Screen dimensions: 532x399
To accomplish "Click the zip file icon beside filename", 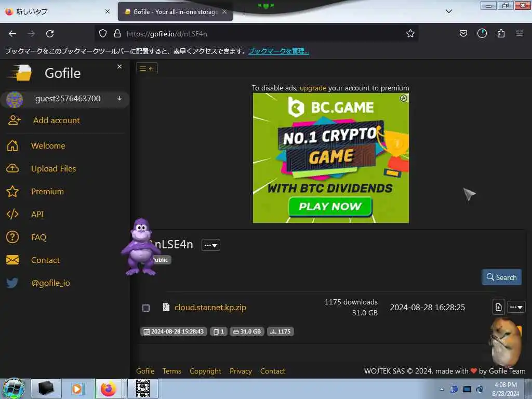I will (166, 307).
